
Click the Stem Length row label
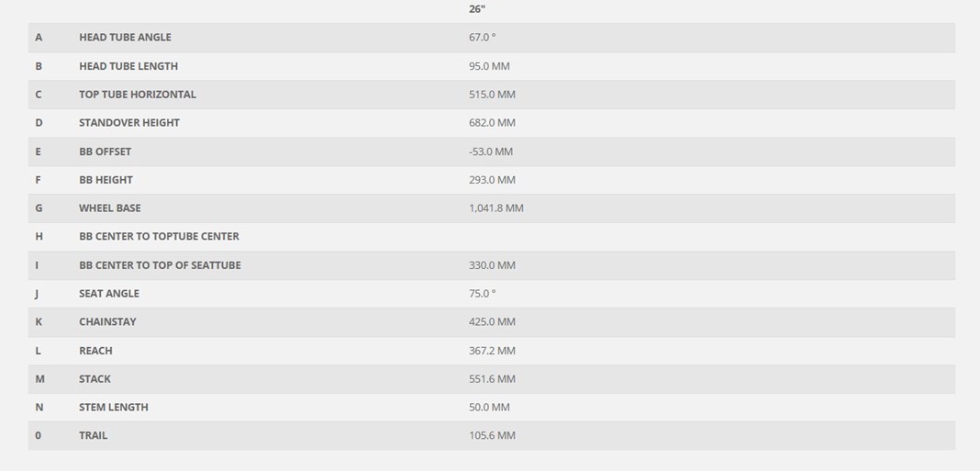tap(114, 408)
